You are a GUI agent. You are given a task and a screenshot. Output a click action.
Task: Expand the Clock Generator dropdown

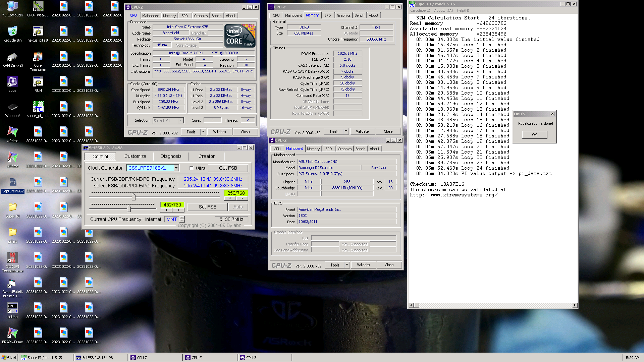tap(176, 168)
